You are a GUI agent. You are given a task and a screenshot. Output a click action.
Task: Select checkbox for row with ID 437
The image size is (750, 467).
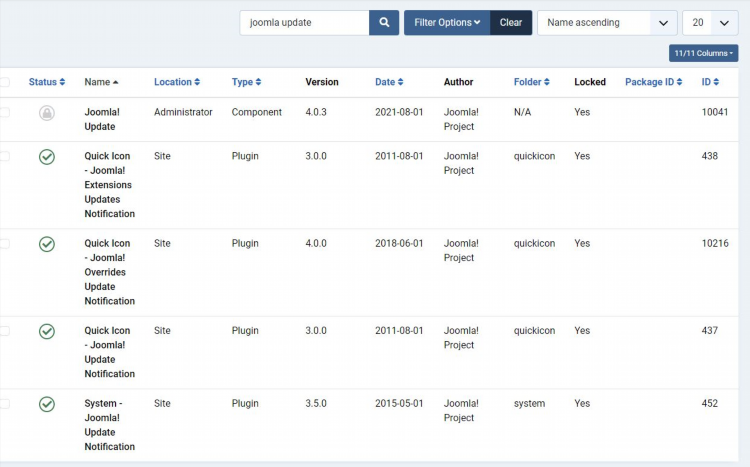tap(4, 331)
